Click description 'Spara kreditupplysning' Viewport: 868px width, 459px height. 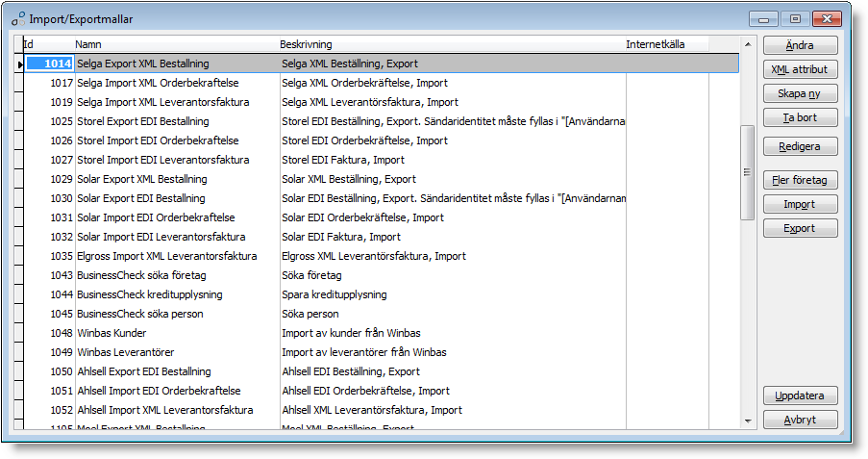point(335,294)
